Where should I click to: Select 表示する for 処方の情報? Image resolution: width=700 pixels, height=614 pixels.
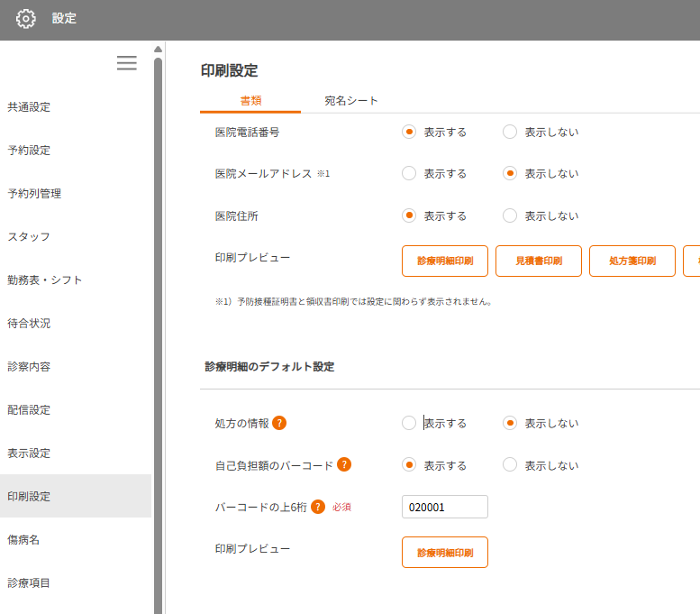coord(409,423)
